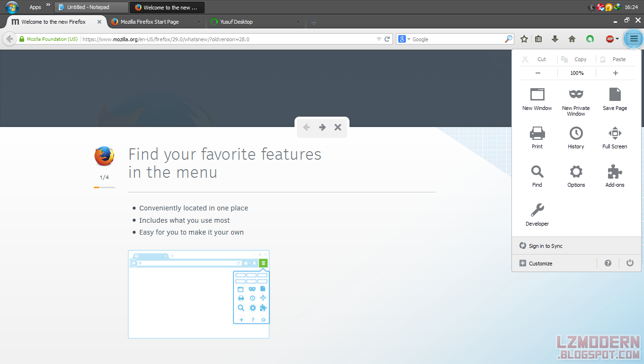
Task: Open the Downloads arrow icon
Action: coord(555,39)
